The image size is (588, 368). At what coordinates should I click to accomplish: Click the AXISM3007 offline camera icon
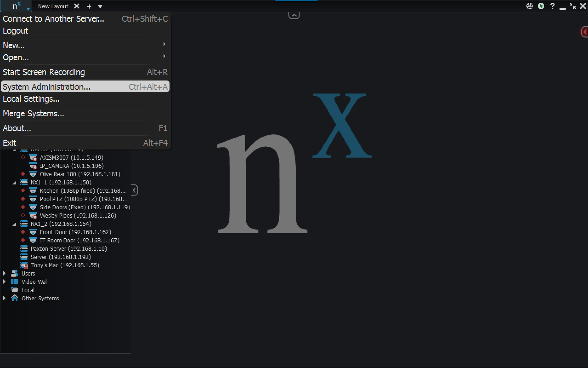[x=33, y=158]
